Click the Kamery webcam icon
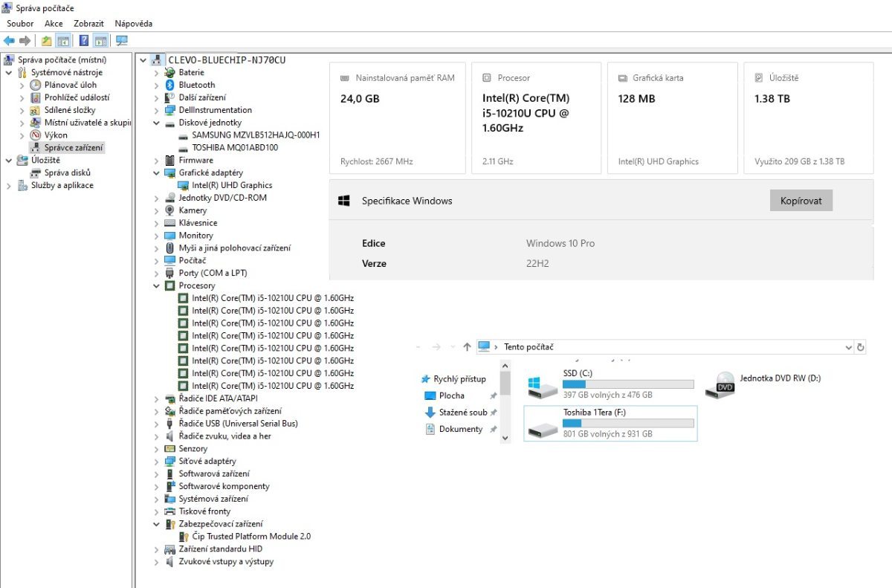This screenshot has height=588, width=892. (x=170, y=210)
